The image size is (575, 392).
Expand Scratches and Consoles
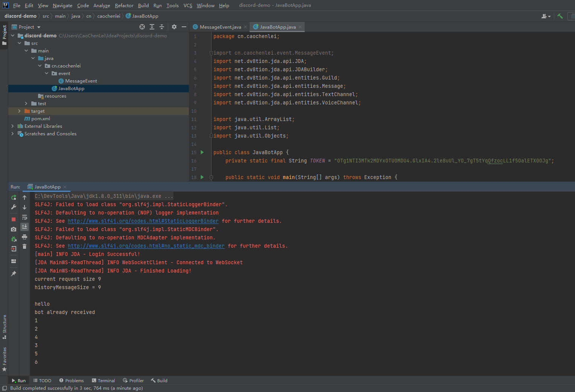click(x=12, y=133)
